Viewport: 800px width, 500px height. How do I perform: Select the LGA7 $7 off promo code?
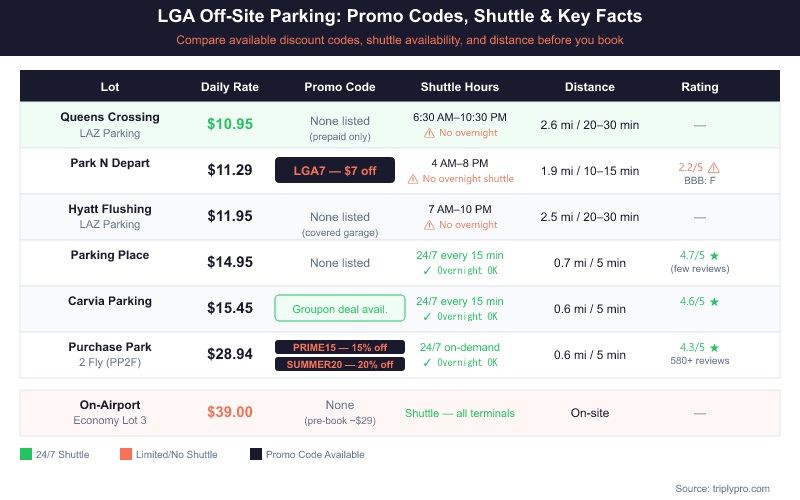pyautogui.click(x=334, y=171)
